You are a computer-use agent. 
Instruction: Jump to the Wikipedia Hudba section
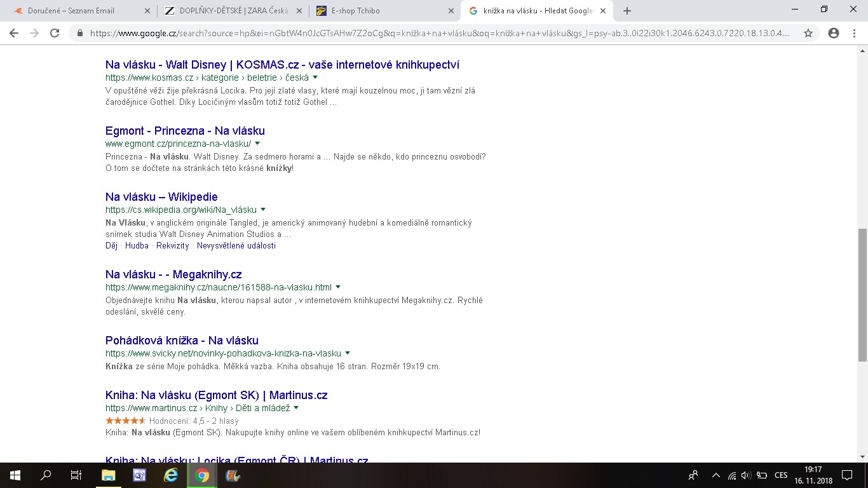[137, 245]
